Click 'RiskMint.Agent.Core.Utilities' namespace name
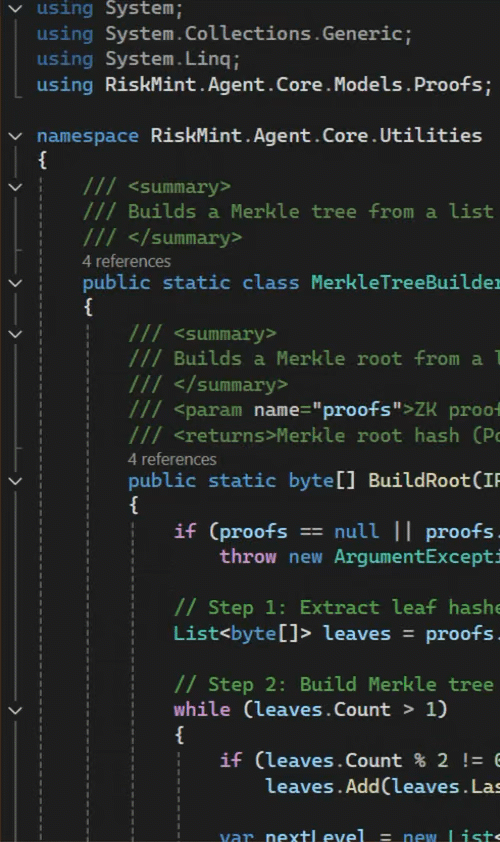This screenshot has width=500, height=842. tap(316, 136)
